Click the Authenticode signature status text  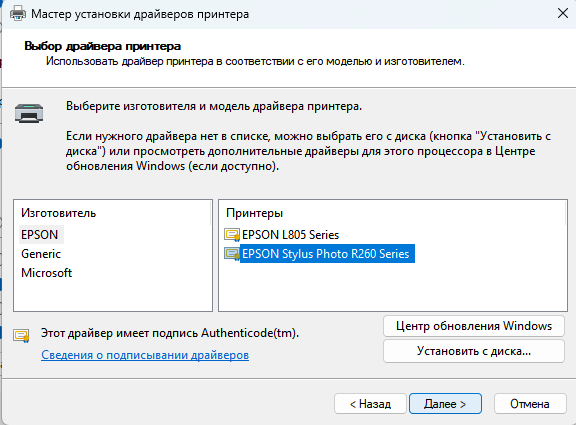[x=170, y=333]
